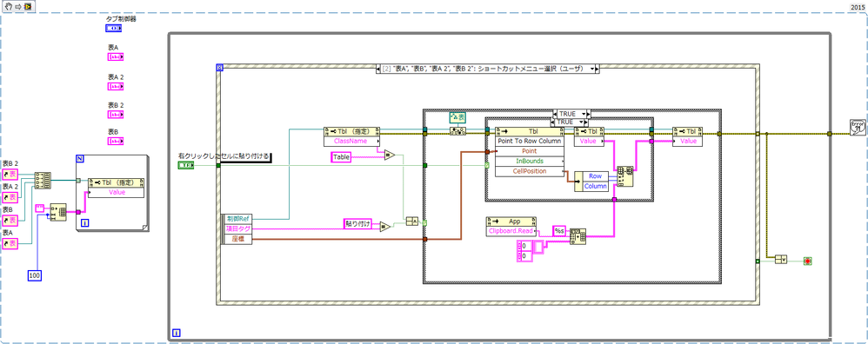This screenshot has width=868, height=344.
Task: Click the 表 class specifier constant
Action: pos(457,117)
